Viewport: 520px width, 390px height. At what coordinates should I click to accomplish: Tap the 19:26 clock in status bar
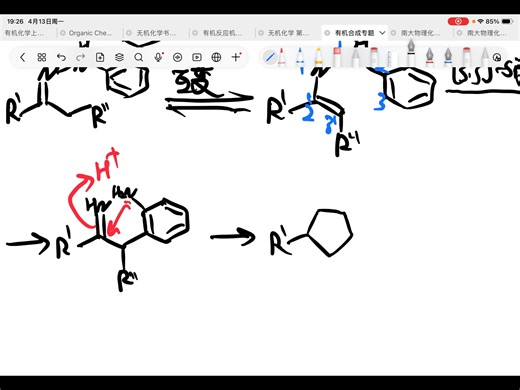pyautogui.click(x=15, y=21)
